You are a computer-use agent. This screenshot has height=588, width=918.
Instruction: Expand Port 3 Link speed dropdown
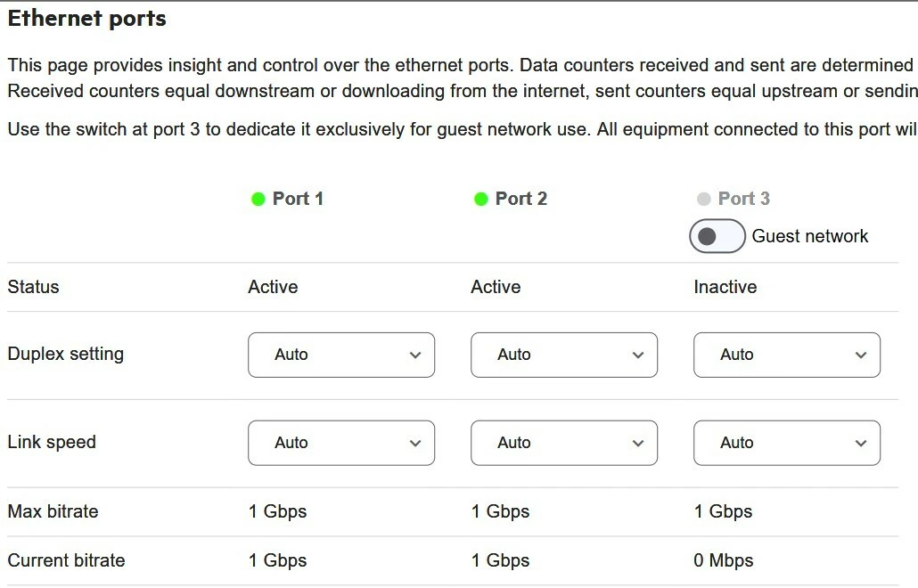(787, 443)
